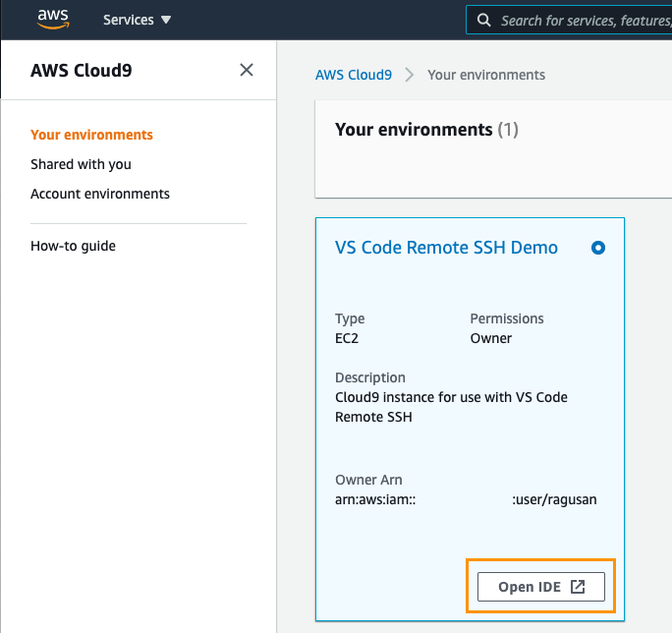Open VS Code Remote SSH Demo title link
The image size is (672, 633).
(x=446, y=248)
